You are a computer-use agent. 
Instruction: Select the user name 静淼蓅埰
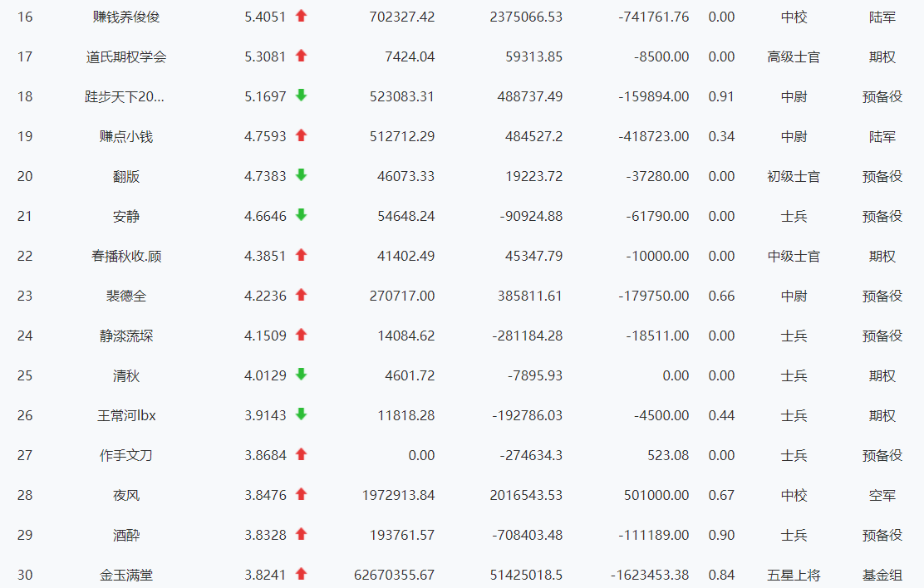pos(126,336)
